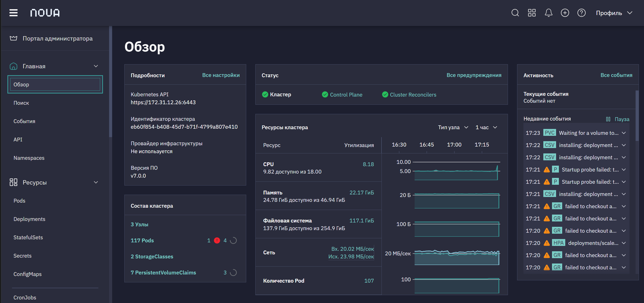The image size is (644, 303).
Task: Click the sidebar vertical scrollbar
Action: (110, 82)
